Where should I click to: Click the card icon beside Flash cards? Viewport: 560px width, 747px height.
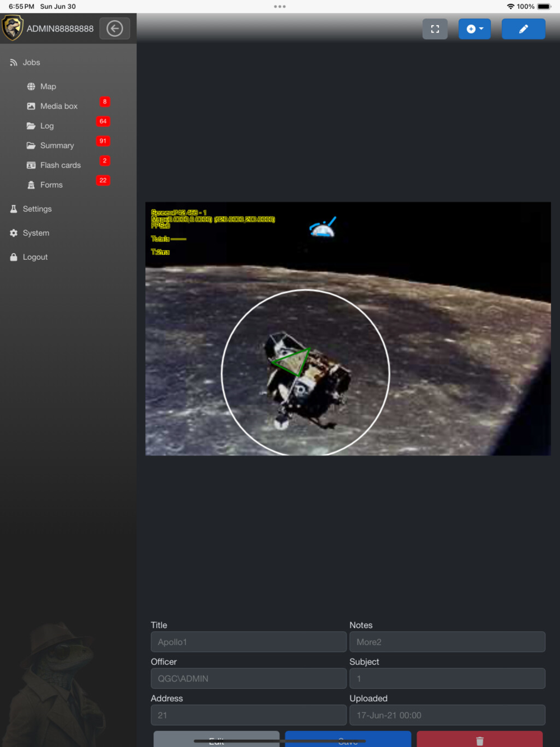tap(31, 165)
